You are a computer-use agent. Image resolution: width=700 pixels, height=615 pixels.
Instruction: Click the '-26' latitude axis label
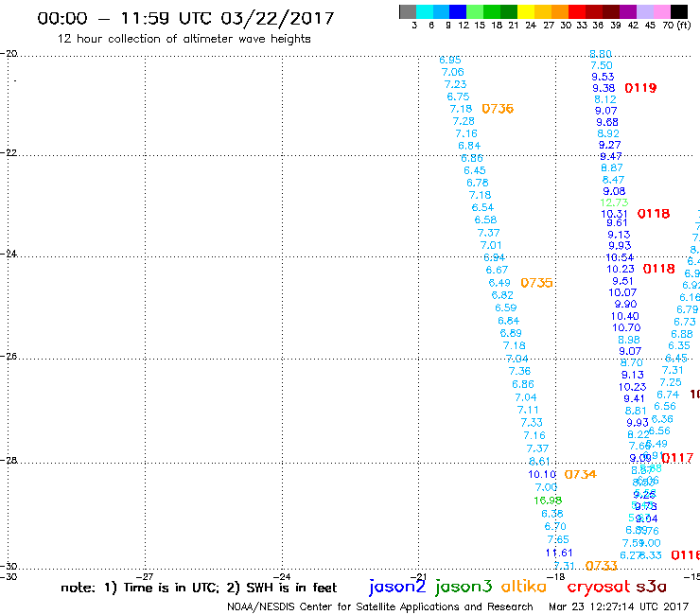pos(9,357)
